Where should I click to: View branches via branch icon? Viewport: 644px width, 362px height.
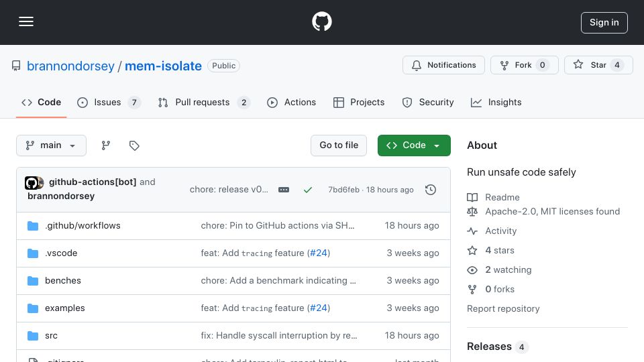pyautogui.click(x=106, y=145)
